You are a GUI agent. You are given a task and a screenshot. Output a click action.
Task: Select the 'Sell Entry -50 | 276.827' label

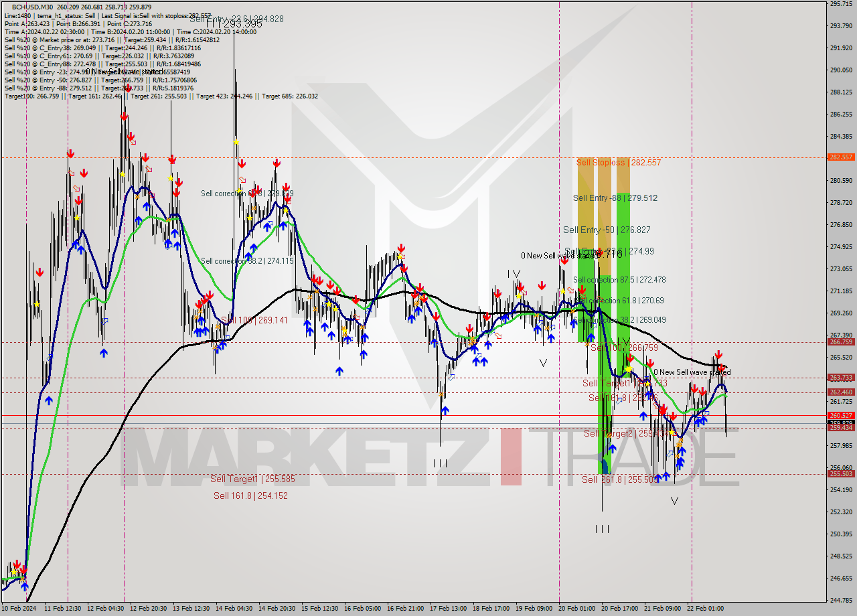pos(607,230)
